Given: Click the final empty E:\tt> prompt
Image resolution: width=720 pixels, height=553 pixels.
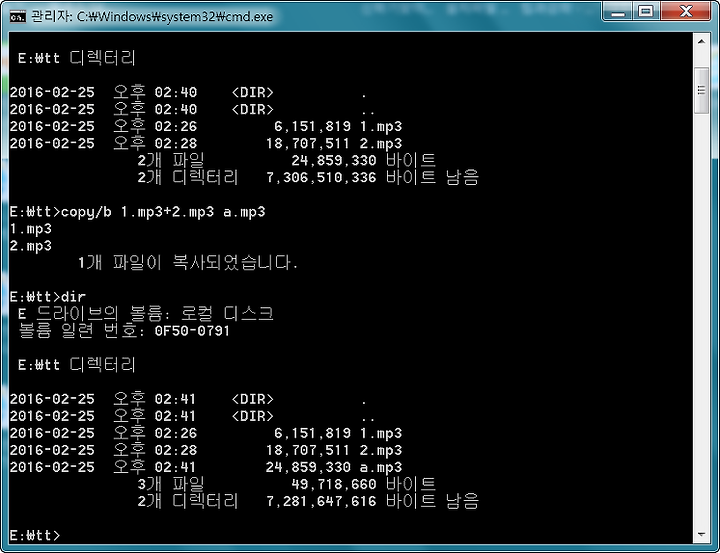Looking at the screenshot, I should (35, 535).
